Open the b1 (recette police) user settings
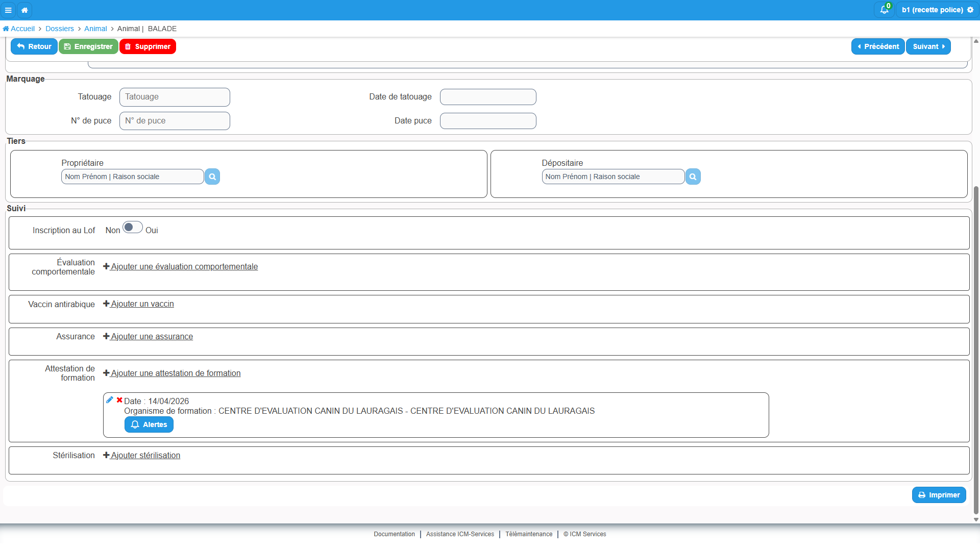980x551 pixels. [x=938, y=10]
